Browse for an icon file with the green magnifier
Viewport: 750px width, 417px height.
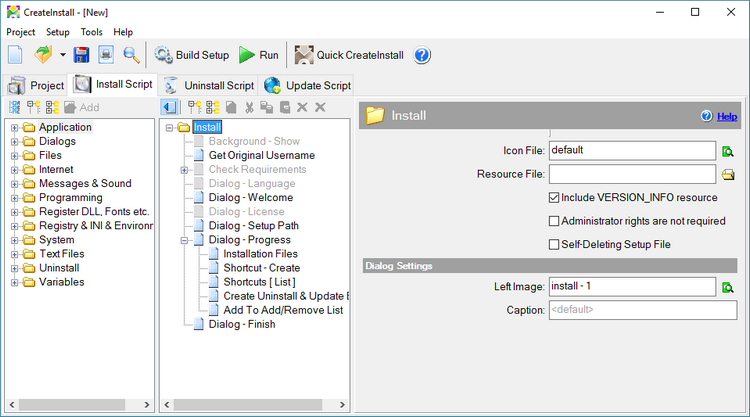click(728, 152)
